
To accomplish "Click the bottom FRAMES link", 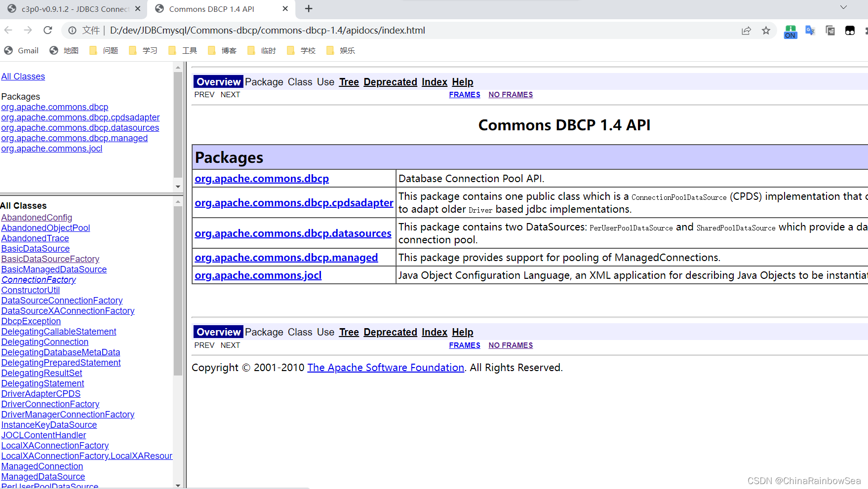I will click(465, 345).
